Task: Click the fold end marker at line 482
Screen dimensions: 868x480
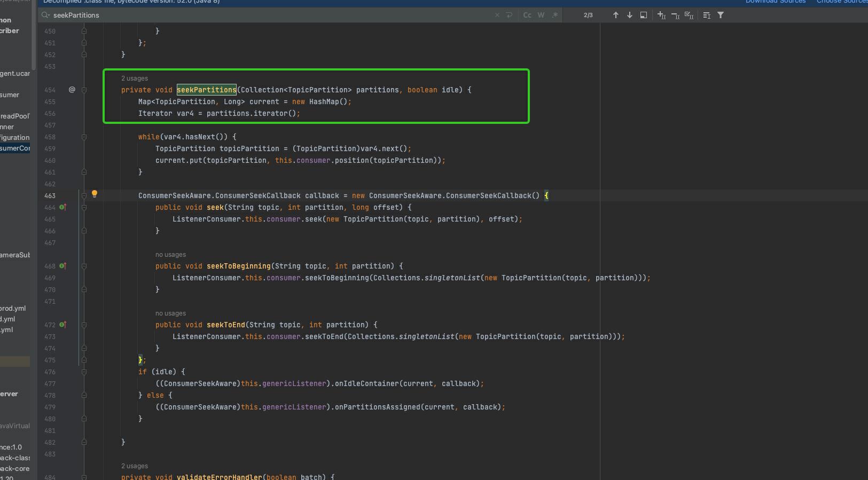Action: click(84, 442)
